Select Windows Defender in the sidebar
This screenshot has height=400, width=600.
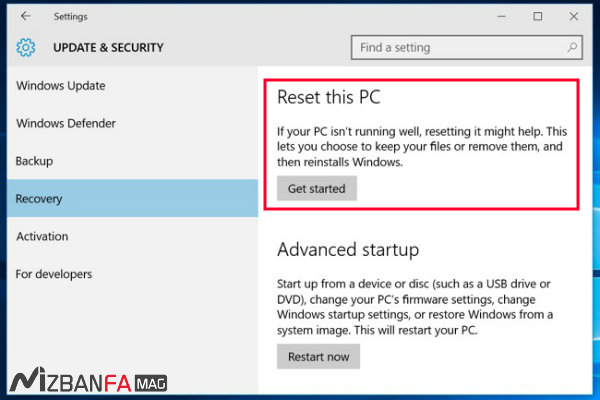pyautogui.click(x=66, y=124)
